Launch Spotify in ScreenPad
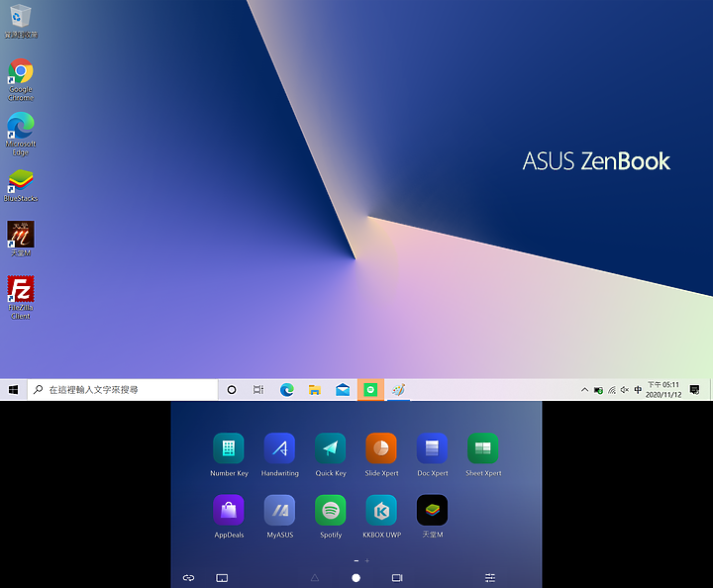The width and height of the screenshot is (713, 588). pos(331,516)
